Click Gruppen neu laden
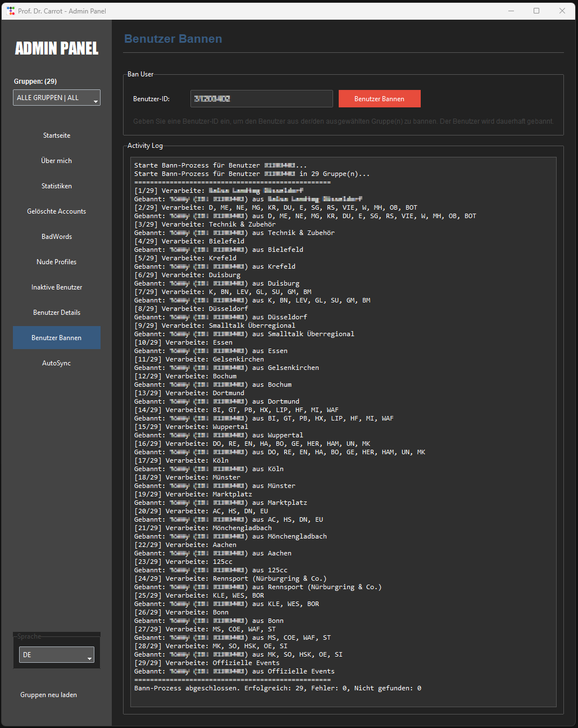 49,695
